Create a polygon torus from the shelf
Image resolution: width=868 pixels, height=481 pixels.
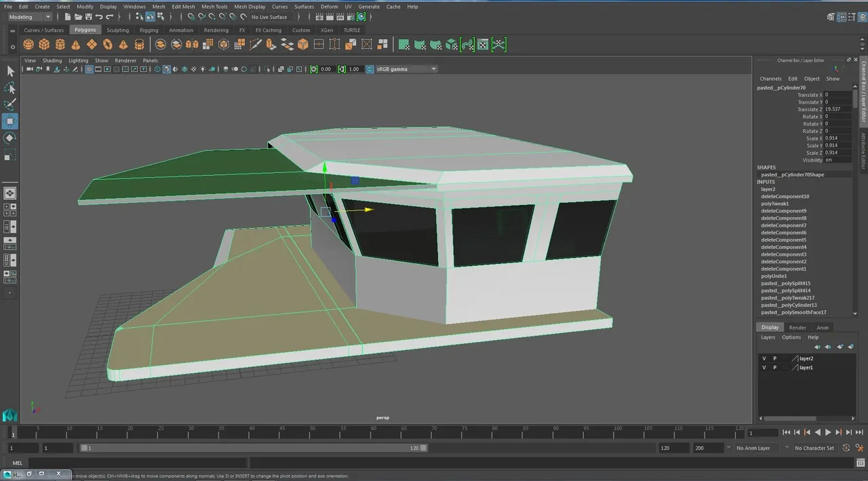(x=107, y=45)
